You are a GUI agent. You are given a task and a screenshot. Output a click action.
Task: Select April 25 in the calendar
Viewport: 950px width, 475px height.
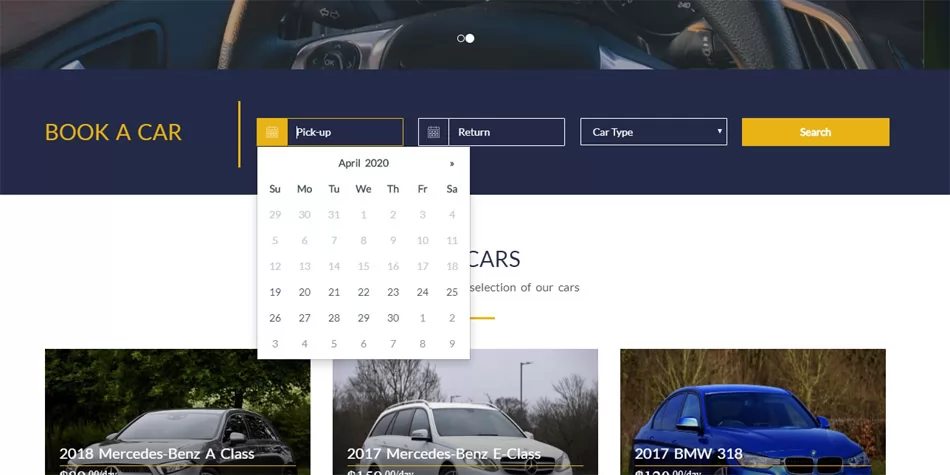coord(452,292)
